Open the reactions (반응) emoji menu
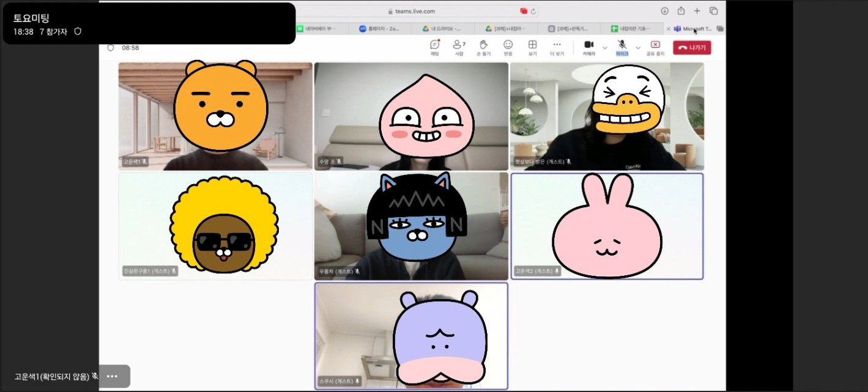 pos(508,47)
